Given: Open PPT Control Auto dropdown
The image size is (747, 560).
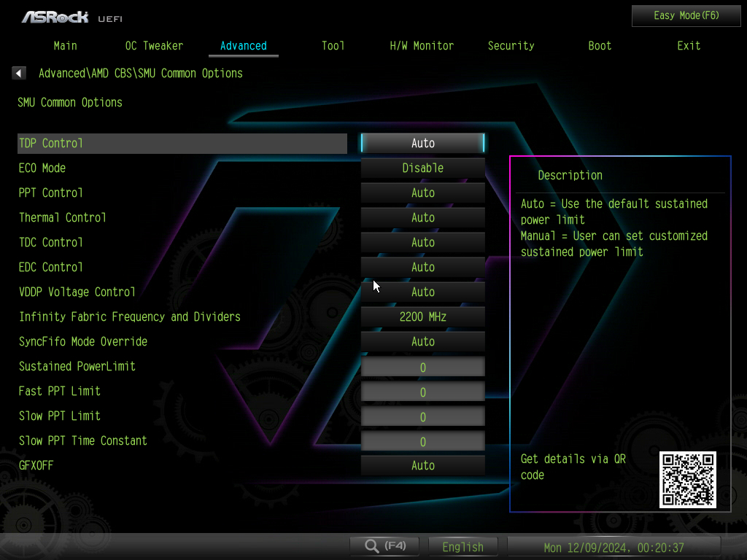Looking at the screenshot, I should (422, 192).
